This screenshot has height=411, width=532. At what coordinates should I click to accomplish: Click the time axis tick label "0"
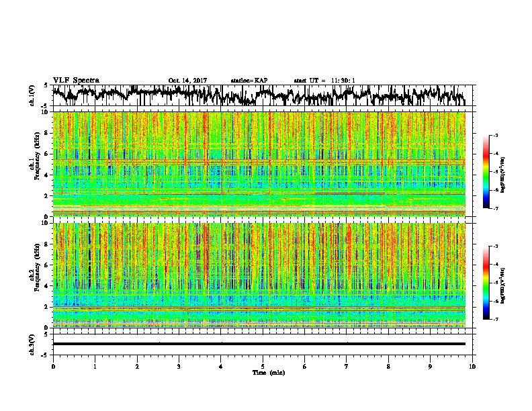[x=53, y=367]
